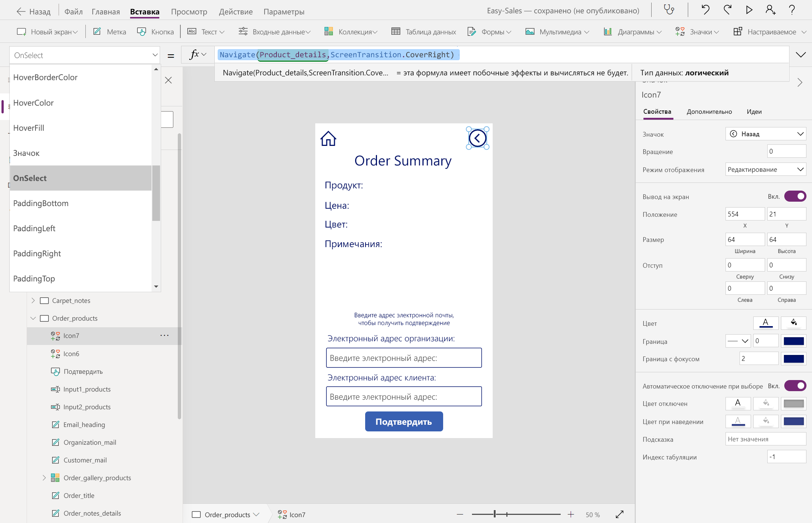Toggle the 'Вывод на экран' switch
This screenshot has height=523, width=812.
click(795, 196)
